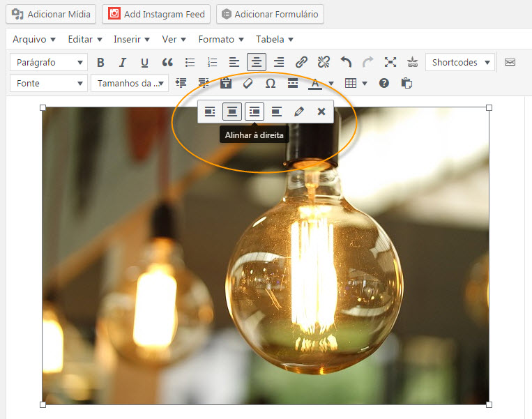Viewport: 532px width, 419px height.
Task: Open the Parágrafo format dropdown
Action: 48,62
